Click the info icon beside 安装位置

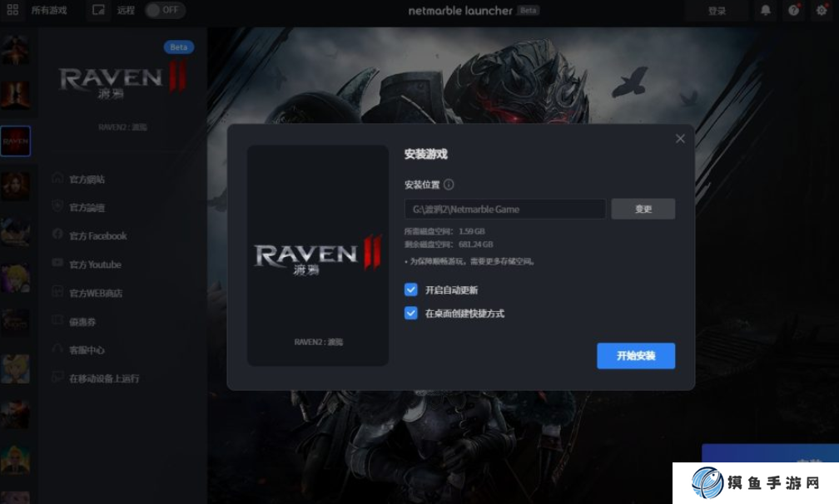(x=449, y=185)
